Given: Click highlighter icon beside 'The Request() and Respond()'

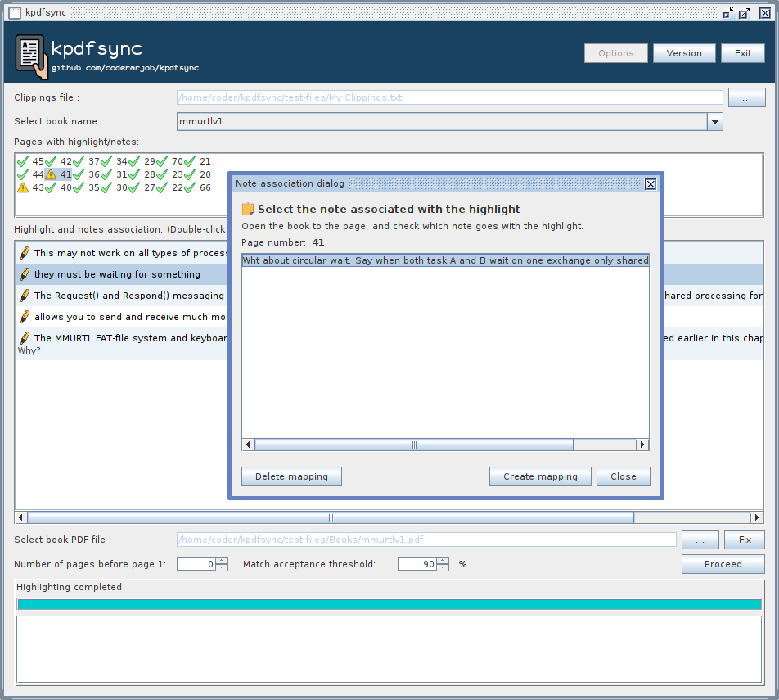Looking at the screenshot, I should [x=25, y=296].
